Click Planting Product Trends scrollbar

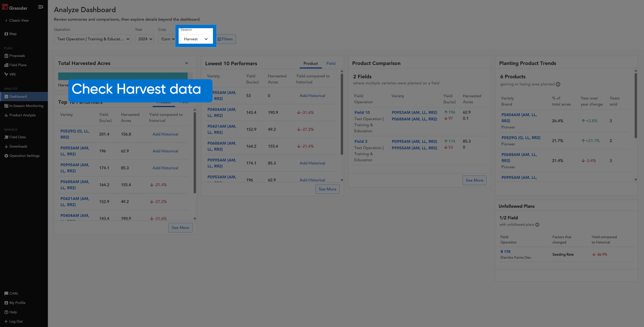click(x=636, y=106)
